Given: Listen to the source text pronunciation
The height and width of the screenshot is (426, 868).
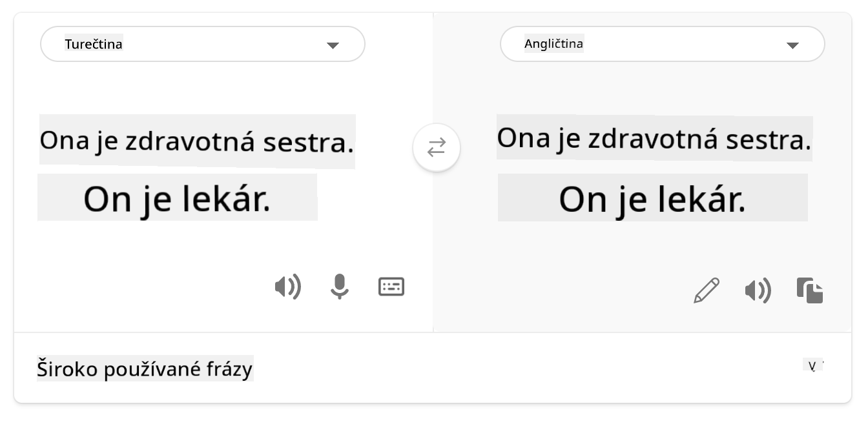Looking at the screenshot, I should (288, 287).
